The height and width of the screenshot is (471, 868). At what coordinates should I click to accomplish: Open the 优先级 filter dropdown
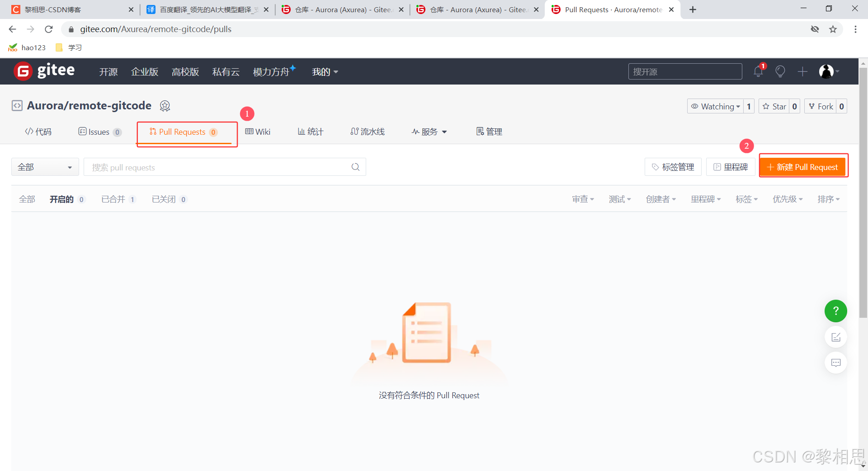tap(788, 199)
